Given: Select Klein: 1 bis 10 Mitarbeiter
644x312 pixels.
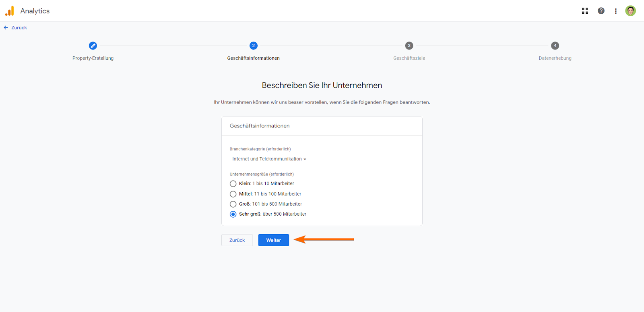Looking at the screenshot, I should (233, 184).
